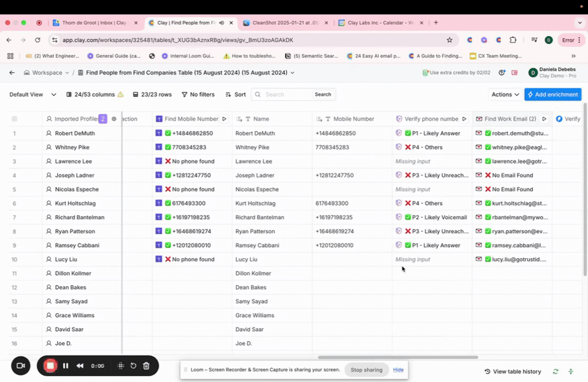Image resolution: width=588 pixels, height=382 pixels.
Task: Run the Verify phone number column play icon
Action: (x=464, y=119)
